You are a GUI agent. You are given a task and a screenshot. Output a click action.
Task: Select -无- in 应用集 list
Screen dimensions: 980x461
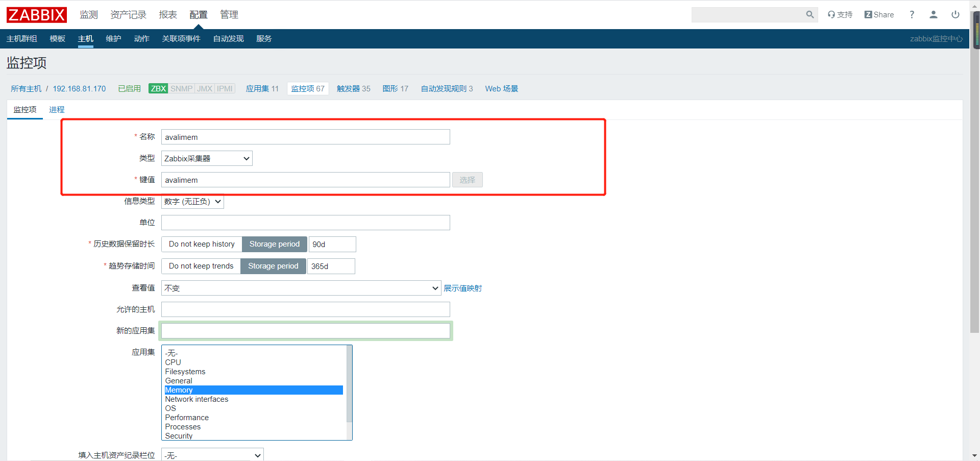tap(254, 353)
